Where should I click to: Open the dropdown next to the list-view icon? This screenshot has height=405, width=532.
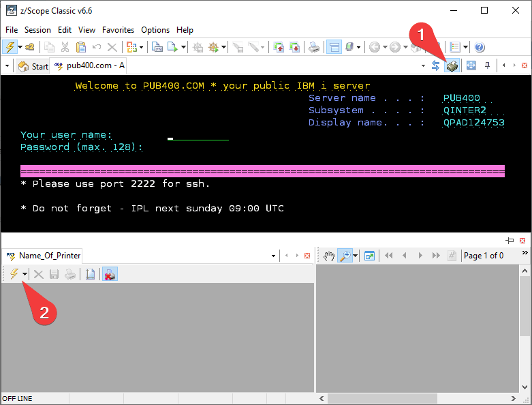pyautogui.click(x=465, y=47)
